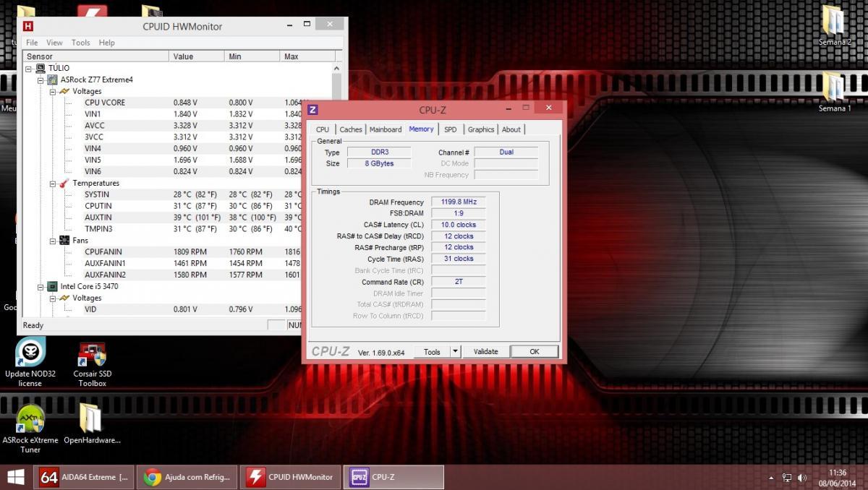Launch Corsair SSD Toolbox from desktop
This screenshot has width=868, height=490.
click(92, 364)
